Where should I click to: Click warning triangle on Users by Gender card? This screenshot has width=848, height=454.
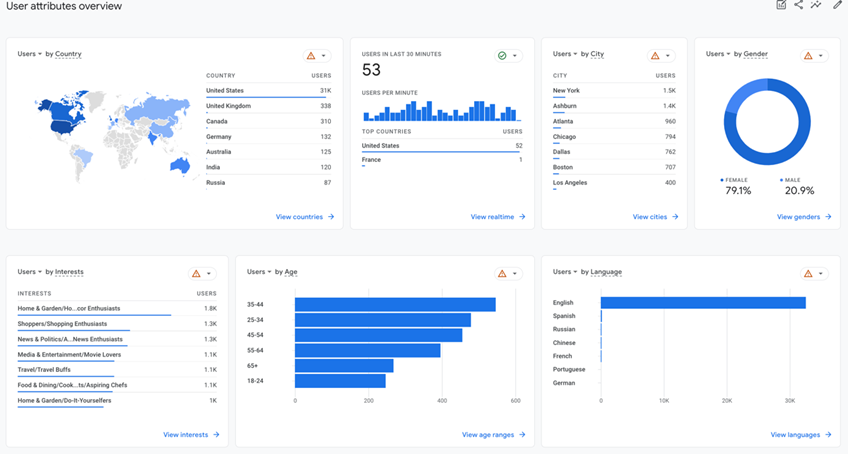(x=808, y=56)
